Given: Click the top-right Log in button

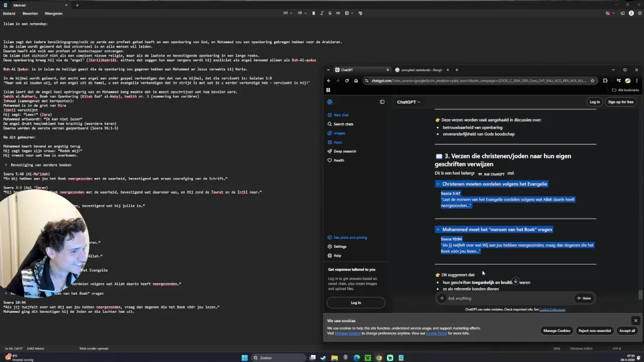Looking at the screenshot, I should tap(595, 102).
